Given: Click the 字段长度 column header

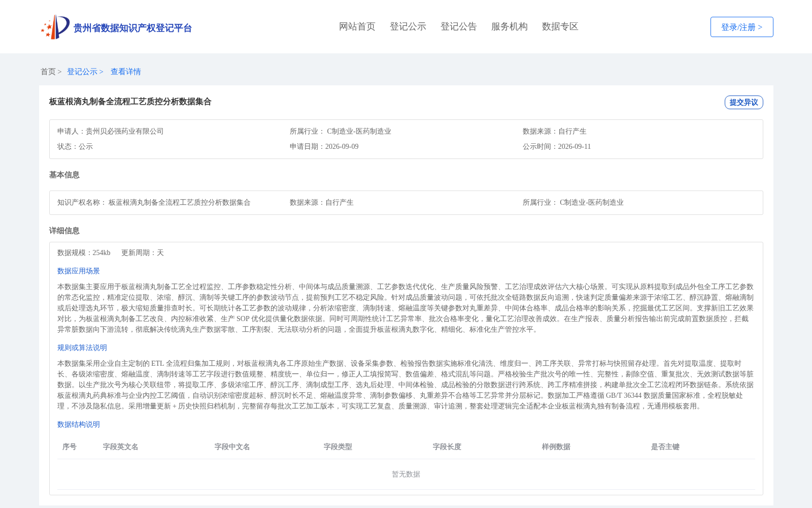Looking at the screenshot, I should [x=447, y=447].
